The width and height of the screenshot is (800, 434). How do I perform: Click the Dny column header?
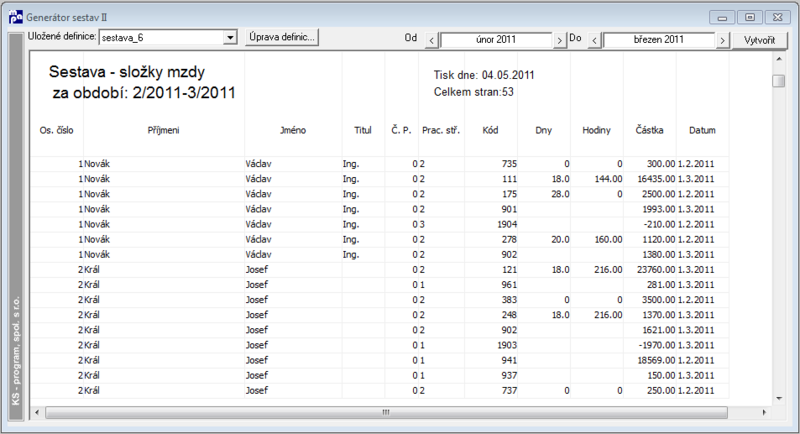coord(543,130)
